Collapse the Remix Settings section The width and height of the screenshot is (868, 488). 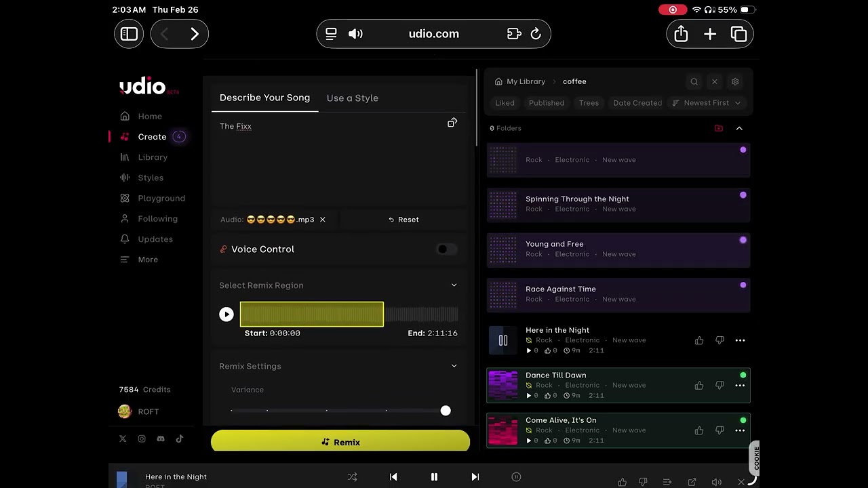point(454,366)
